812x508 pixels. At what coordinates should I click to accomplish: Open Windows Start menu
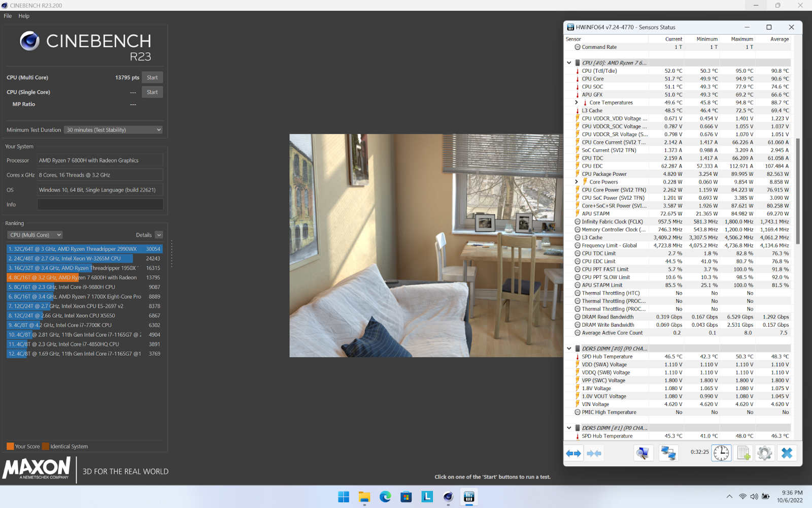point(344,497)
